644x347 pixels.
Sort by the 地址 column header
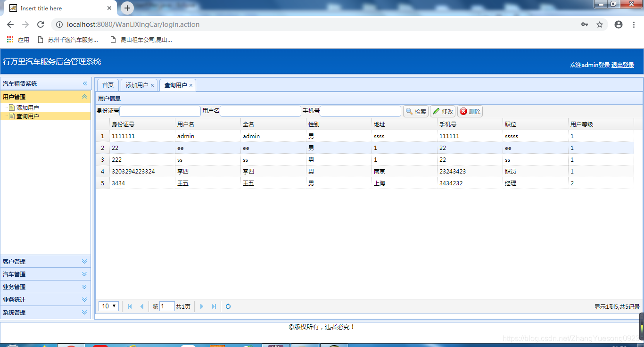pyautogui.click(x=405, y=124)
